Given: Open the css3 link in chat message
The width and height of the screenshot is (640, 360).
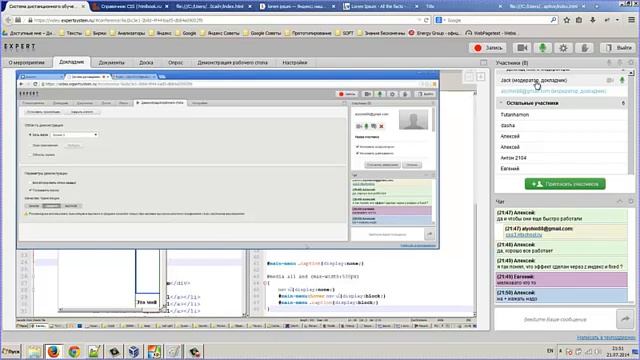Looking at the screenshot, I should click(x=524, y=235).
